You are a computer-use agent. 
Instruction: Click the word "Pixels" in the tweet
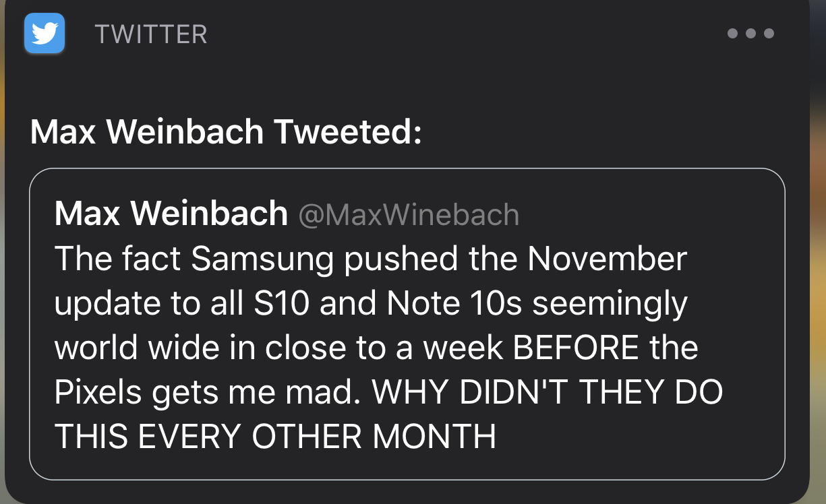pos(98,393)
